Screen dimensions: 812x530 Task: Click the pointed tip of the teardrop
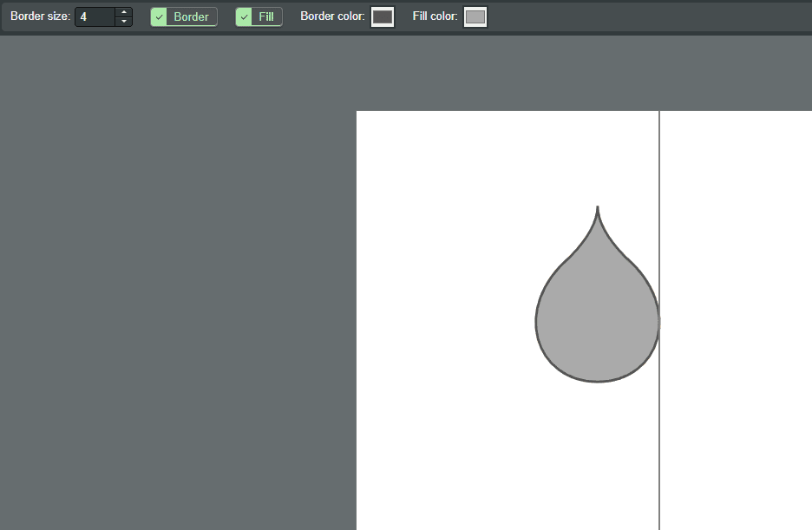[598, 209]
